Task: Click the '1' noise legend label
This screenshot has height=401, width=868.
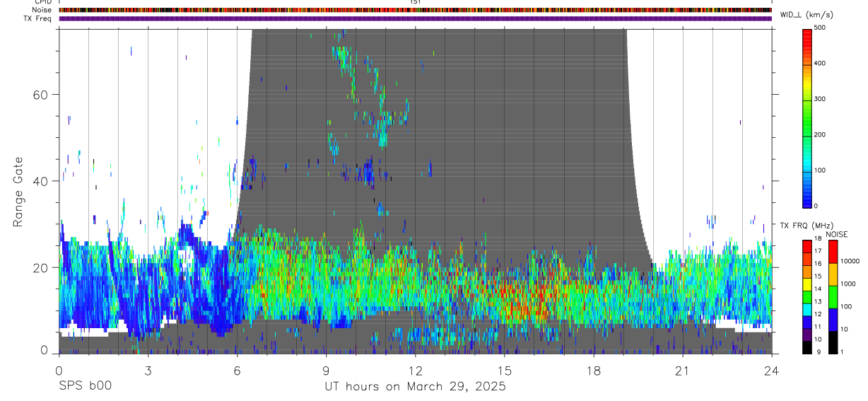Action: [x=842, y=351]
